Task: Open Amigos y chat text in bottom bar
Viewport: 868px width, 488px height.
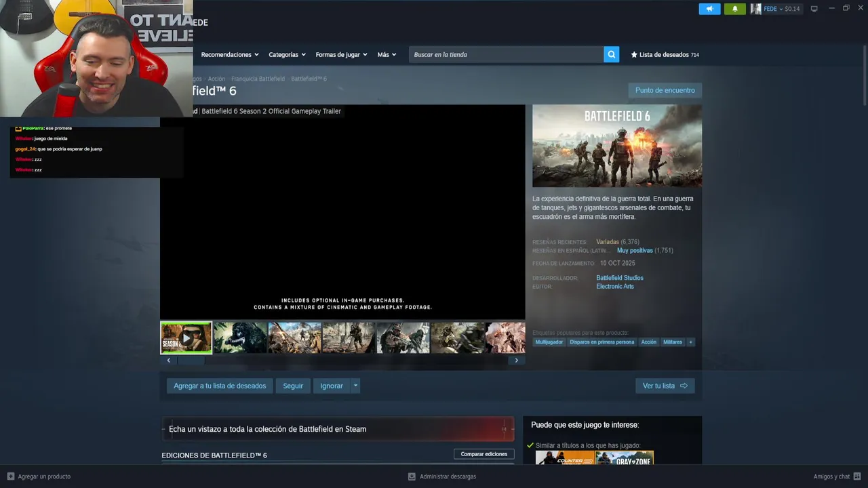Action: 831,476
